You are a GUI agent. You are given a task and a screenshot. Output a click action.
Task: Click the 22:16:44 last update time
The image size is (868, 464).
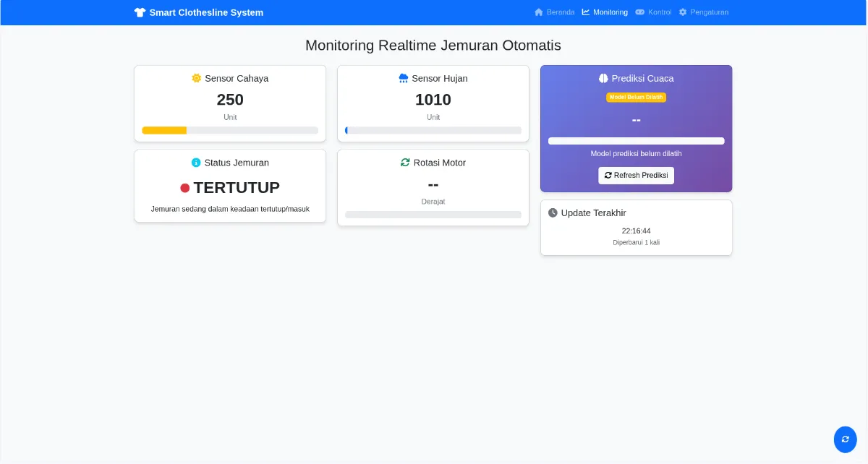[x=636, y=231]
